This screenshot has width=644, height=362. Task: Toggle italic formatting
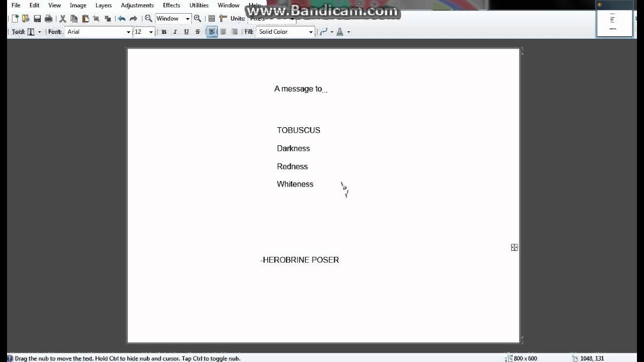click(175, 32)
